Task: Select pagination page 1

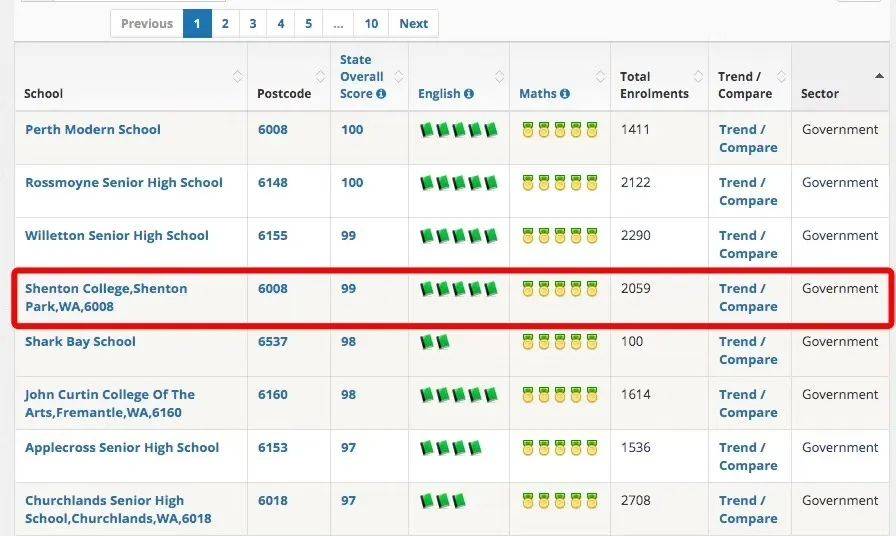Action: coord(197,23)
